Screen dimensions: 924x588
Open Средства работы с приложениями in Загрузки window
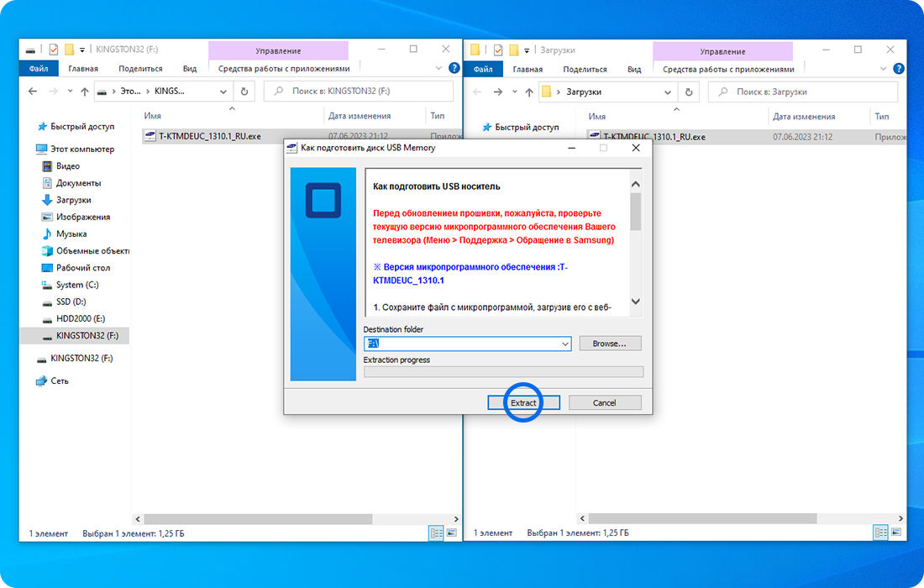(728, 70)
